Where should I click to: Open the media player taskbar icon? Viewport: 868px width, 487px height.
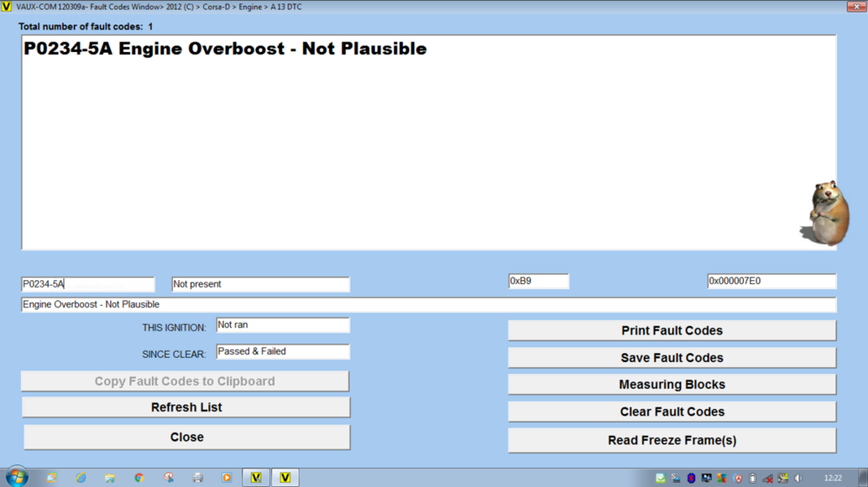point(227,477)
